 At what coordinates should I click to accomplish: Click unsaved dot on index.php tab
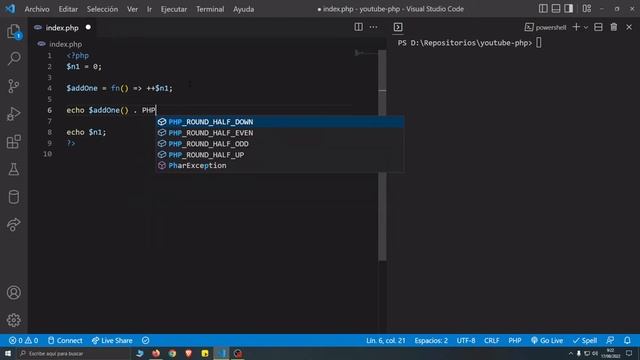pyautogui.click(x=88, y=27)
